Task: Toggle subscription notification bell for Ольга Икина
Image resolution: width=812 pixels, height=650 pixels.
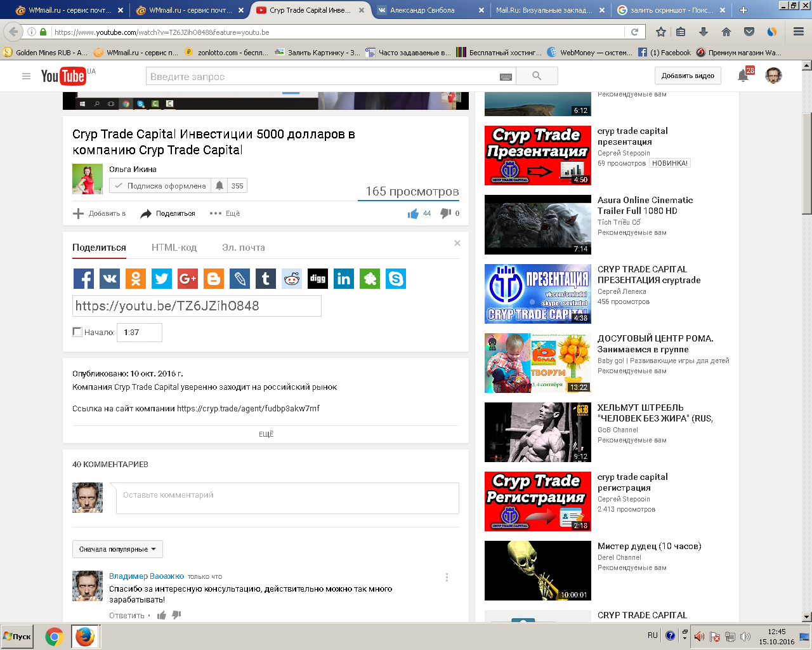Action: click(219, 185)
